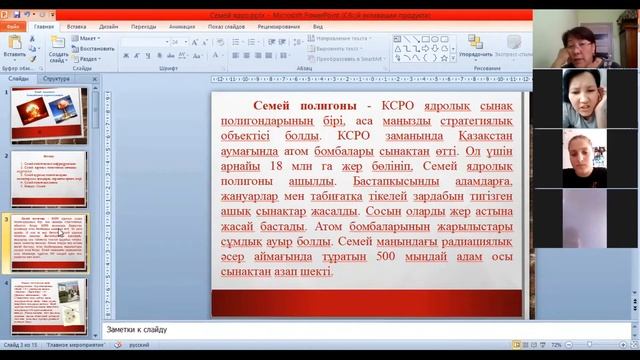640x360 pixels.
Task: Open the Раздел section dropdown
Action: tap(87, 59)
